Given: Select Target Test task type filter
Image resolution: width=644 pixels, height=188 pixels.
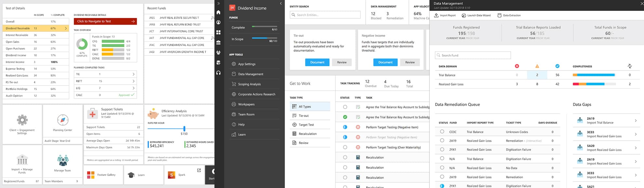Looking at the screenshot, I should click(310, 124).
